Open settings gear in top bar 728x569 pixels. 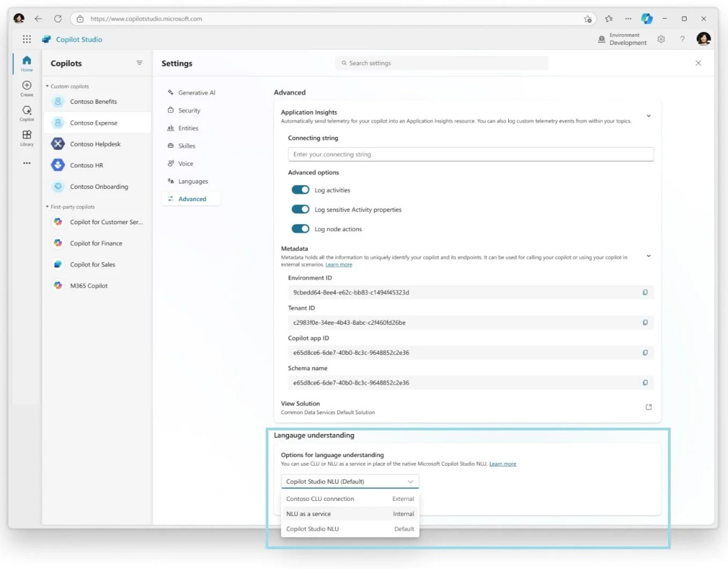661,39
